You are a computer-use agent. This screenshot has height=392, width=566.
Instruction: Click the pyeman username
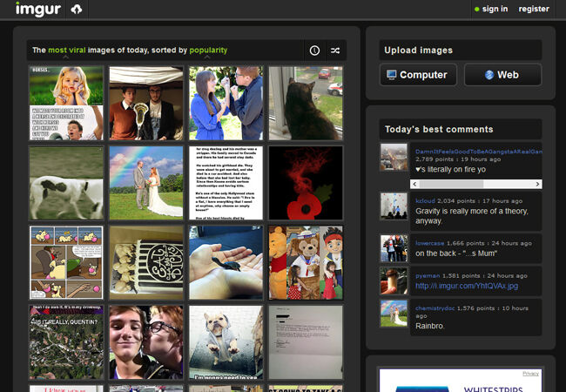[428, 276]
